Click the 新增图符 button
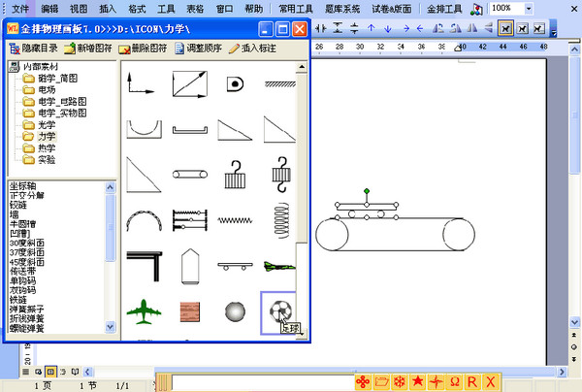 (x=88, y=49)
